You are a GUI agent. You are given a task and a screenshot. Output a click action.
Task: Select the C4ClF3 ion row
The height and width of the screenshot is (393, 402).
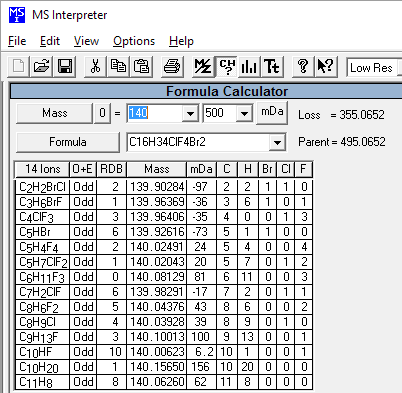tap(164, 217)
